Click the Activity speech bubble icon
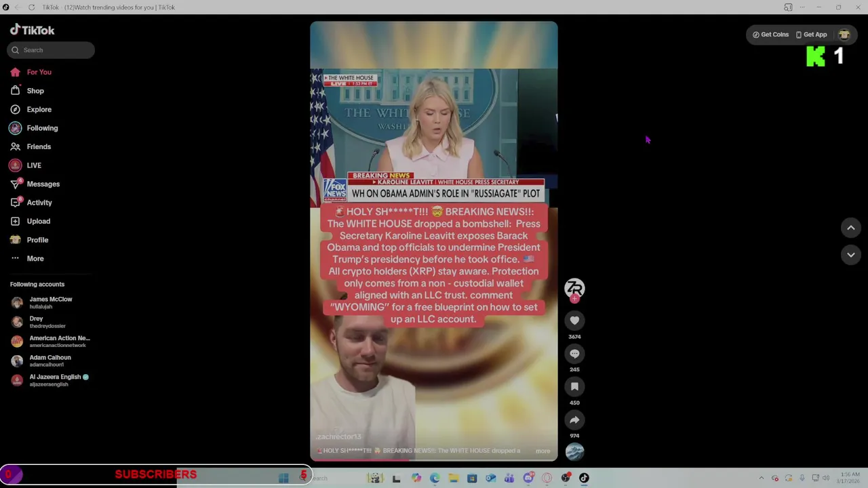This screenshot has width=868, height=488. click(x=15, y=203)
